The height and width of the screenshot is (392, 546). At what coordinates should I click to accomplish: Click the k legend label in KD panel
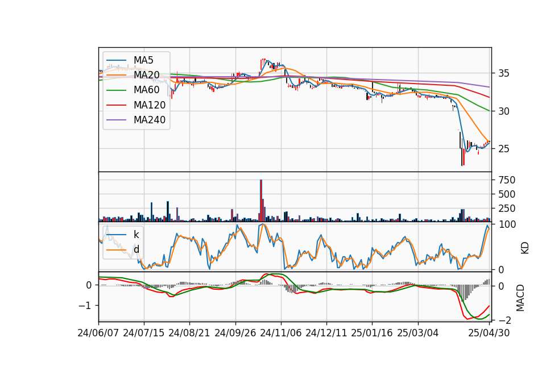[x=136, y=235]
